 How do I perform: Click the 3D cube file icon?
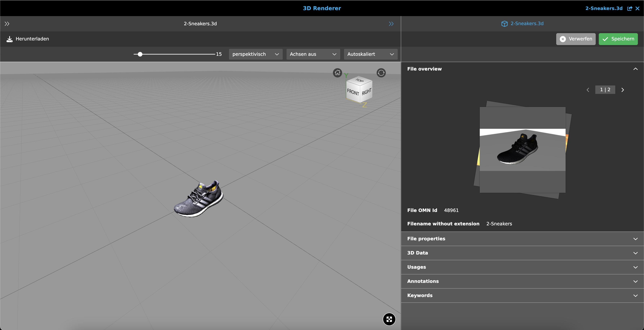504,24
